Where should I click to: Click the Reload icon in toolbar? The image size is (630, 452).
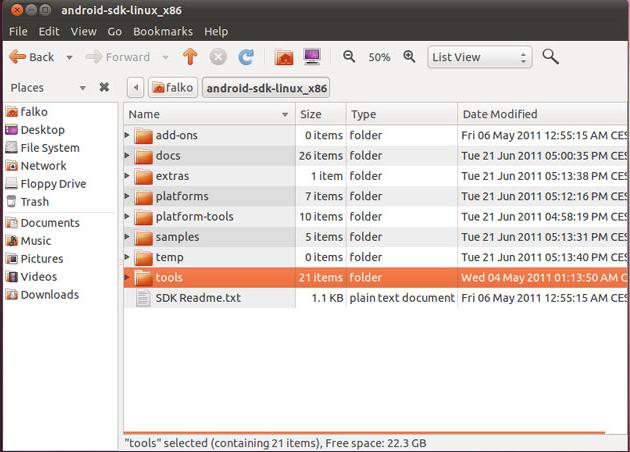pos(245,57)
